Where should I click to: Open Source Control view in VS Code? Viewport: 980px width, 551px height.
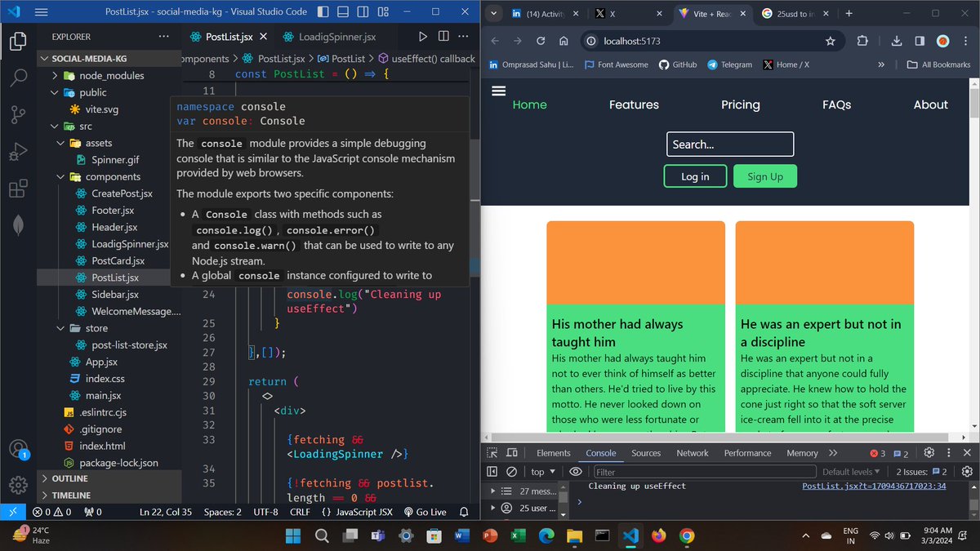coord(18,116)
